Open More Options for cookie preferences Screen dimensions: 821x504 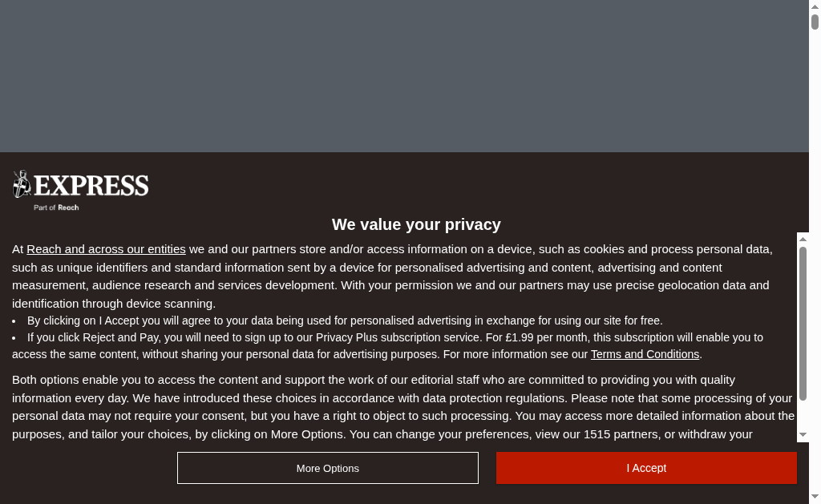[x=328, y=468]
